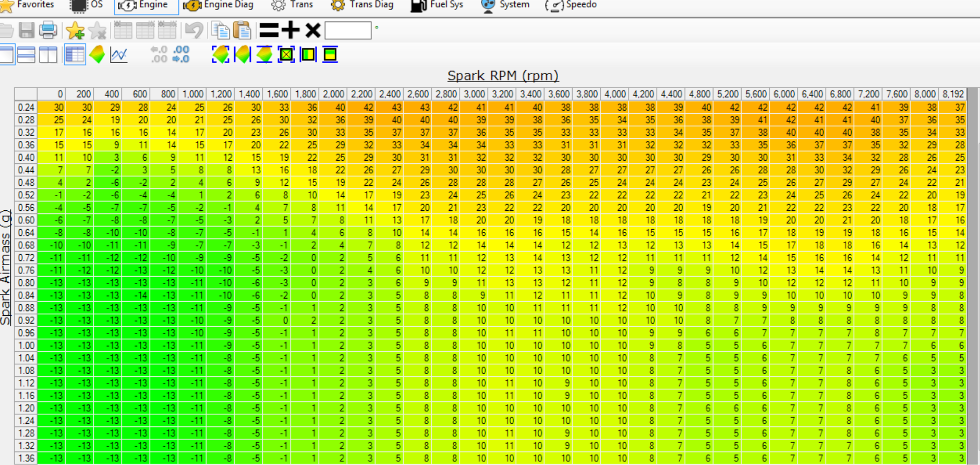
Task: Click the multiply X icon
Action: coord(312,30)
